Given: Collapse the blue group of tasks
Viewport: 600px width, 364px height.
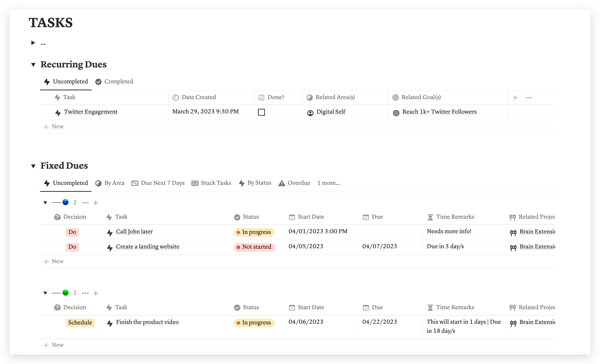Looking at the screenshot, I should coord(45,203).
